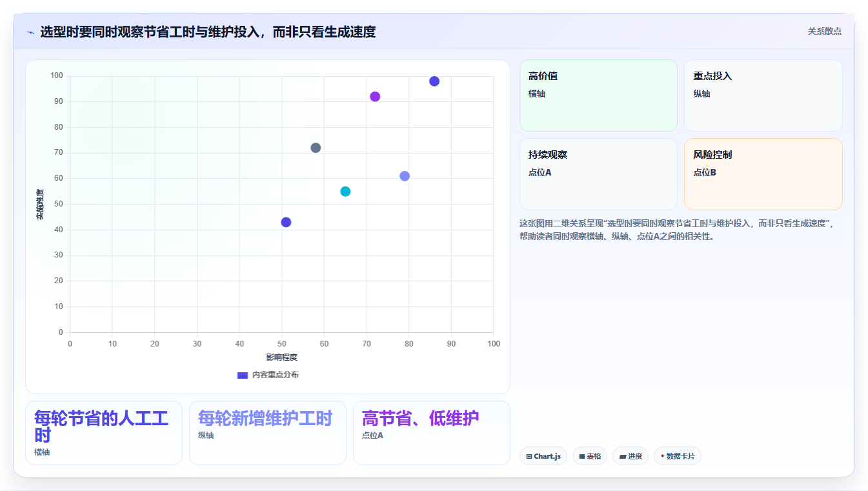Click the Chart.js chip icon
The width and height of the screenshot is (868, 491).
point(529,456)
